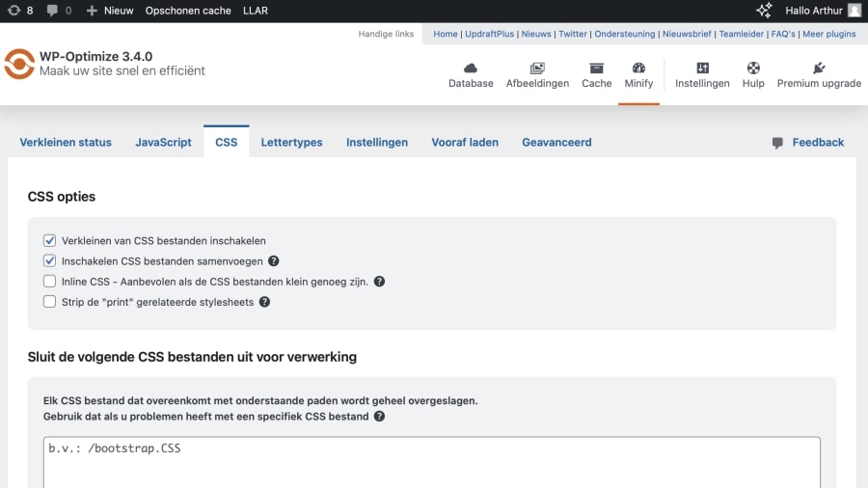Viewport: 868px width, 488px height.
Task: Open the Database section icon
Action: 471,68
